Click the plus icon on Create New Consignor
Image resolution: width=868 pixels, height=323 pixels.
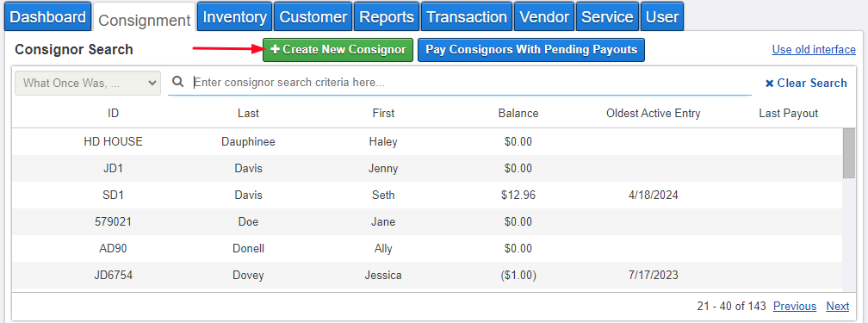(276, 49)
